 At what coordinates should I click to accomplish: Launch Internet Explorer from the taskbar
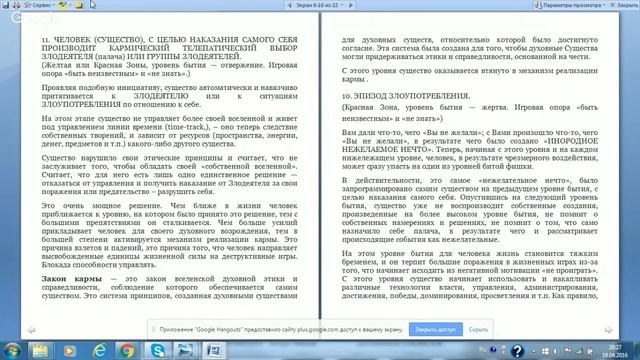[x=99, y=351]
